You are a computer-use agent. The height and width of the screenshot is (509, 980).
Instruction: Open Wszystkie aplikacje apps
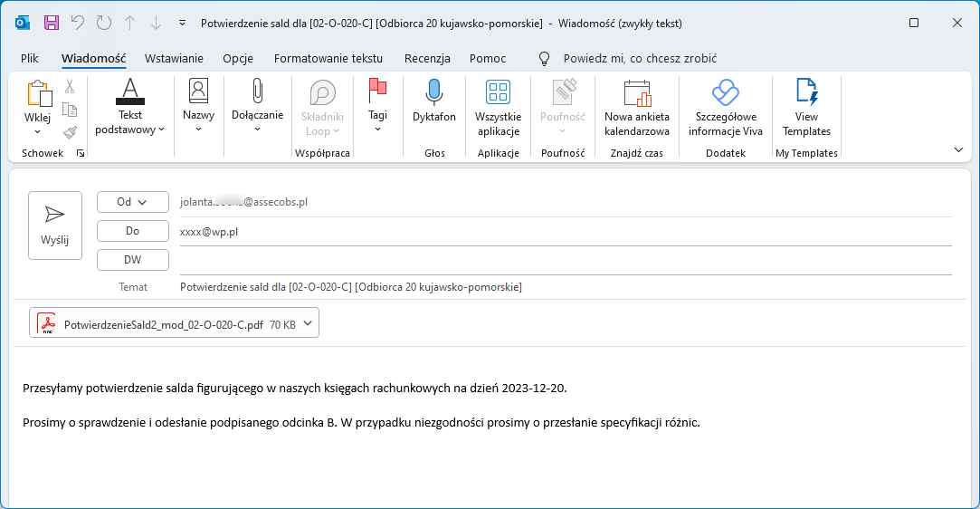(x=498, y=107)
